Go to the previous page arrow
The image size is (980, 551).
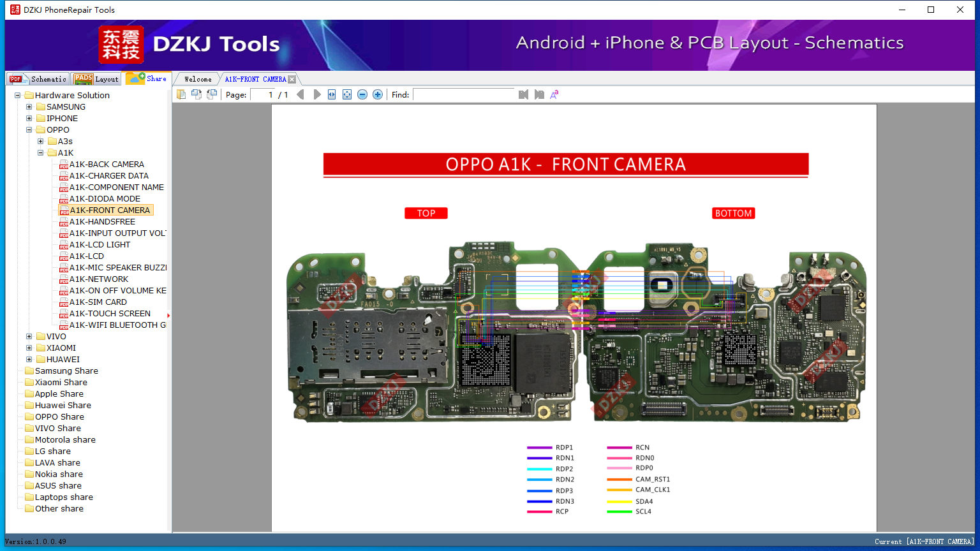coord(301,94)
